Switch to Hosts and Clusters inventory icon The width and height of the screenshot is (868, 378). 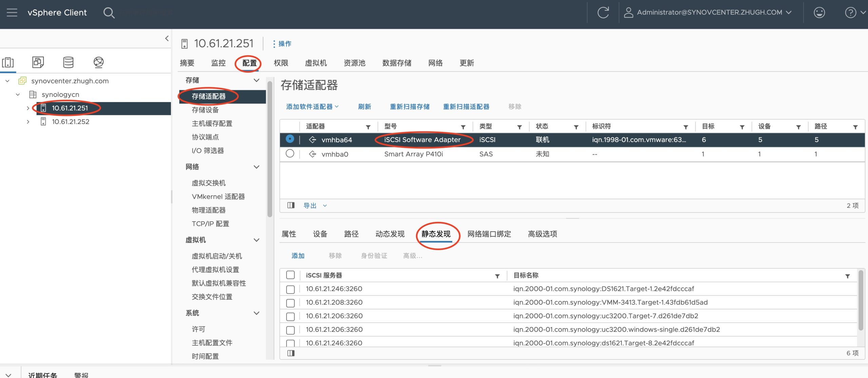coord(8,62)
